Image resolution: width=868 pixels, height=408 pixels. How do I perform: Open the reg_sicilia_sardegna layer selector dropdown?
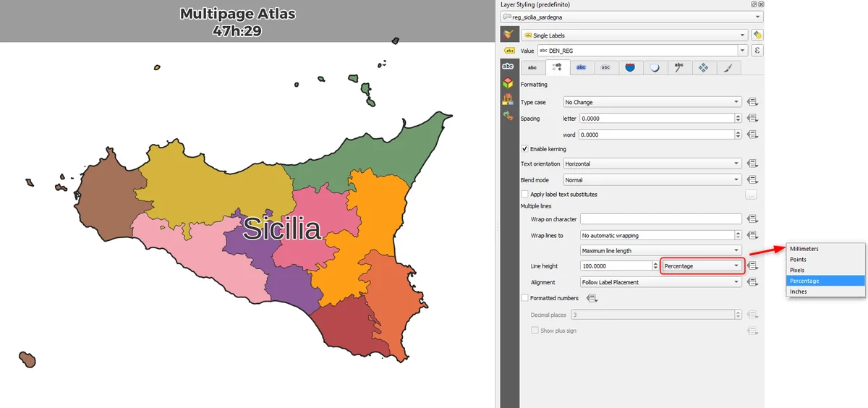click(631, 17)
